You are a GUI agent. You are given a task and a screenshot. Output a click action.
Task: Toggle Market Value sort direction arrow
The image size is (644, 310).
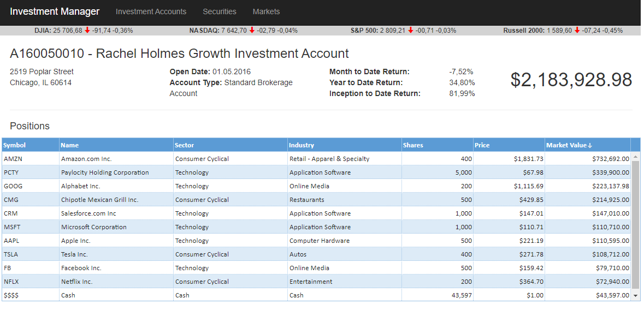tap(590, 145)
